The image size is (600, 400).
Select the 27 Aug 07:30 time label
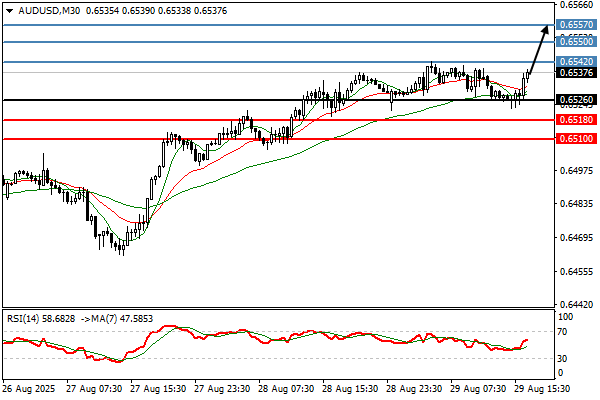[x=94, y=389]
